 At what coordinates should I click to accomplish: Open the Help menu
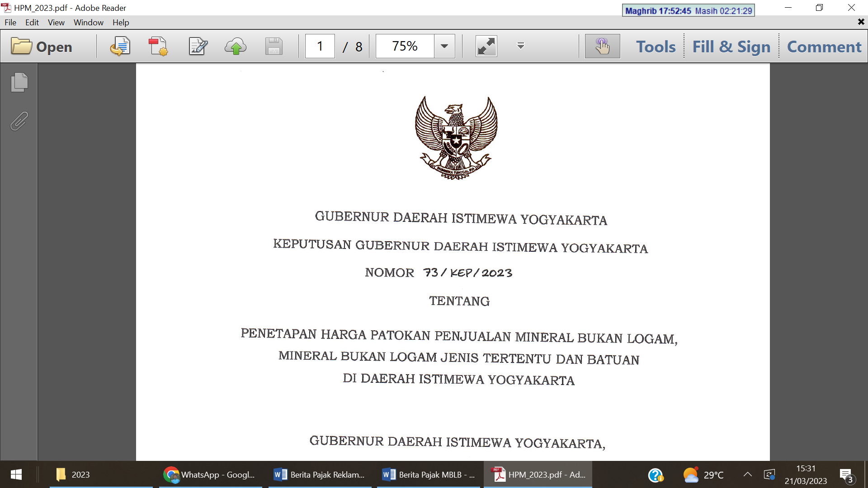coord(121,22)
